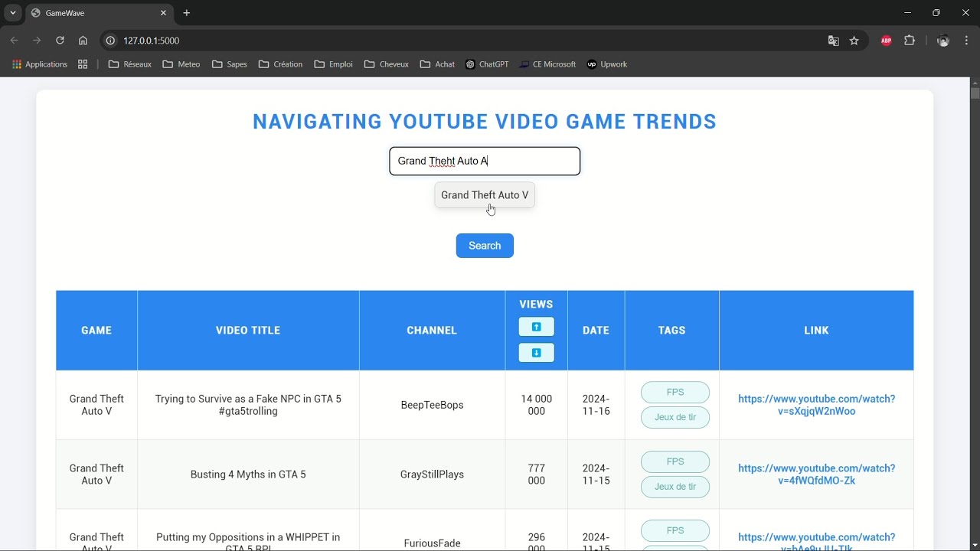
Task: Click the DATE column header
Action: click(596, 331)
